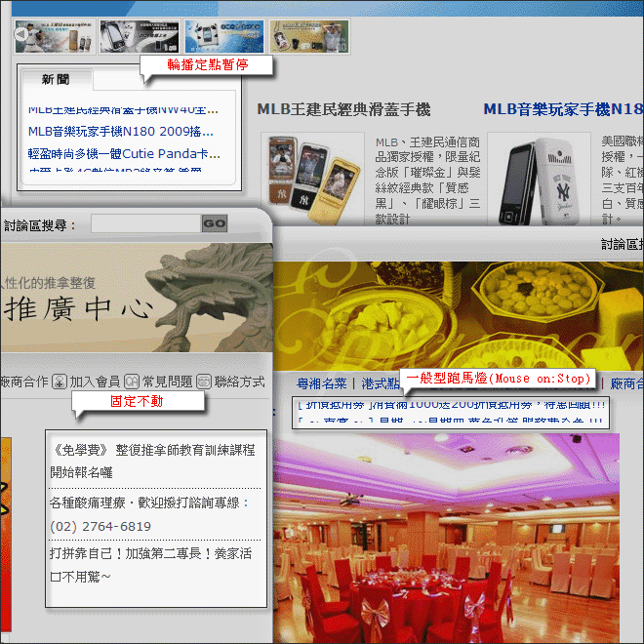Open the second black phone banner thumbnail
This screenshot has height=644, width=644.
coord(140,36)
